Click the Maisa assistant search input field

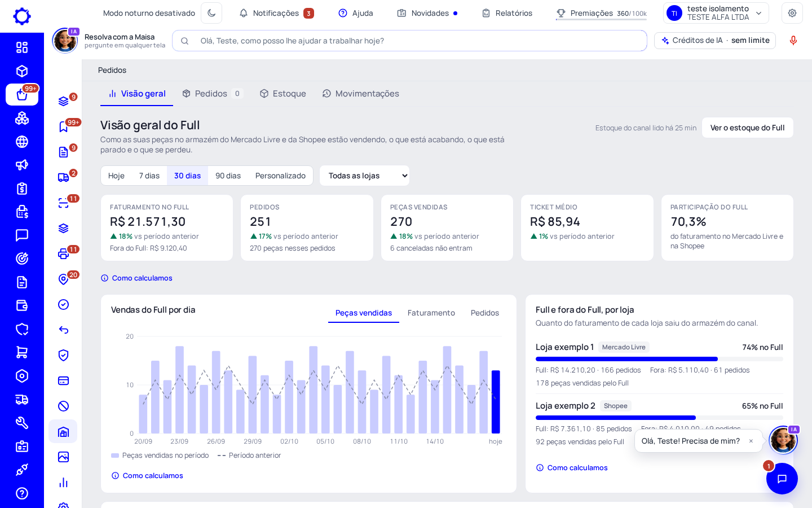pyautogui.click(x=409, y=41)
